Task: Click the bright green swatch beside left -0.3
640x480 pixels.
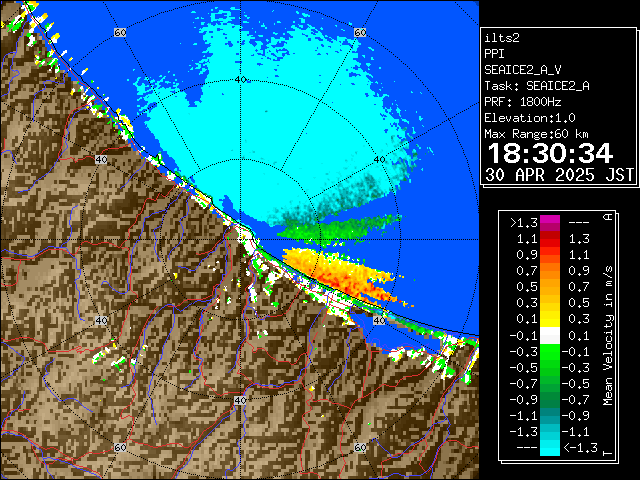Action: pos(550,352)
